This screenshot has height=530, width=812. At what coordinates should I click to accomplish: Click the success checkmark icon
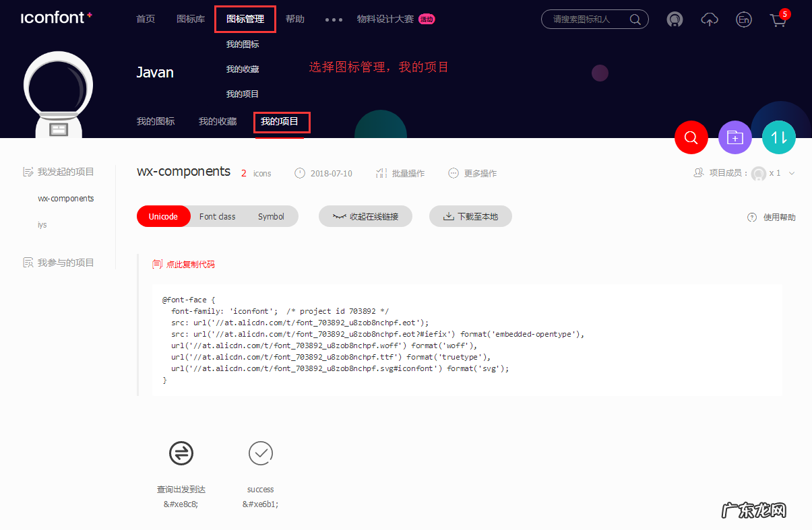[x=261, y=453]
